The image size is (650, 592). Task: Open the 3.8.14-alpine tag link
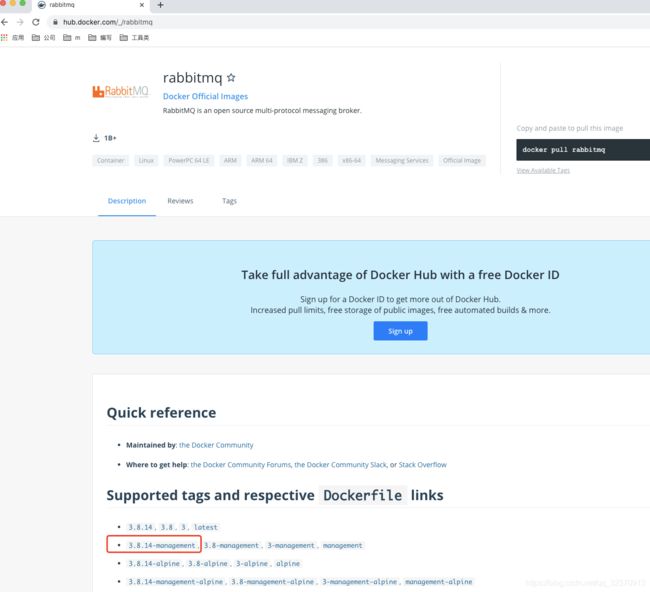[x=154, y=564]
